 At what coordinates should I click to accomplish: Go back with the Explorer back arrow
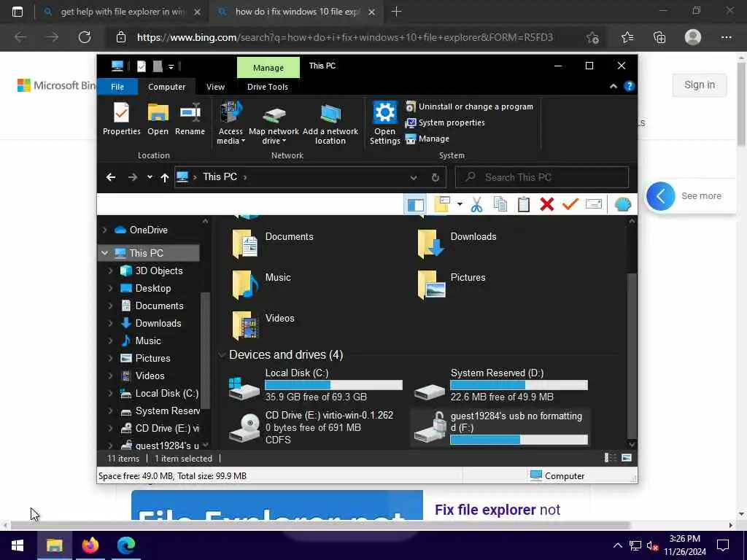(x=111, y=177)
